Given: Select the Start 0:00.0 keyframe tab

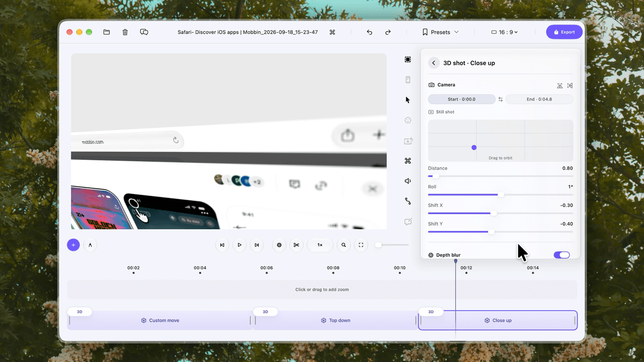Looking at the screenshot, I should (461, 99).
